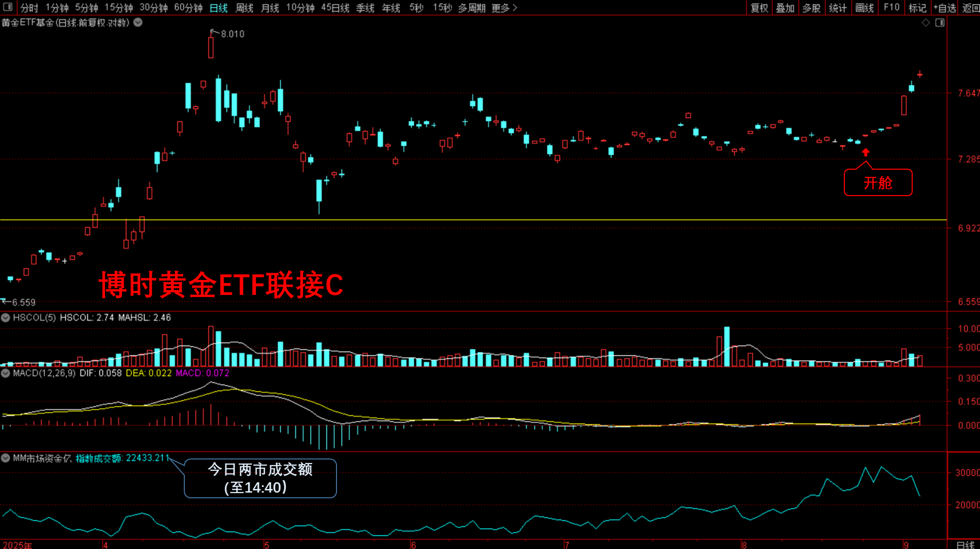This screenshot has width=980, height=549.
Task: Select the 日线 daily chart tab
Action: (x=218, y=8)
